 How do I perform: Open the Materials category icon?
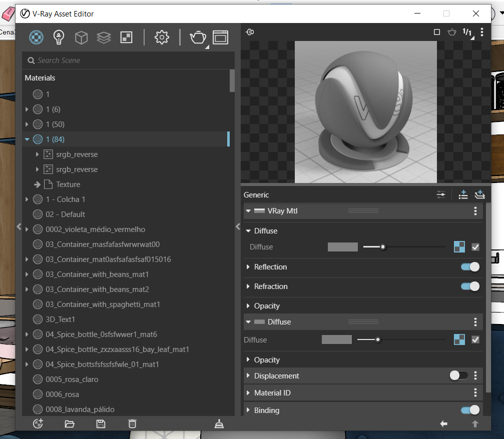(x=36, y=37)
